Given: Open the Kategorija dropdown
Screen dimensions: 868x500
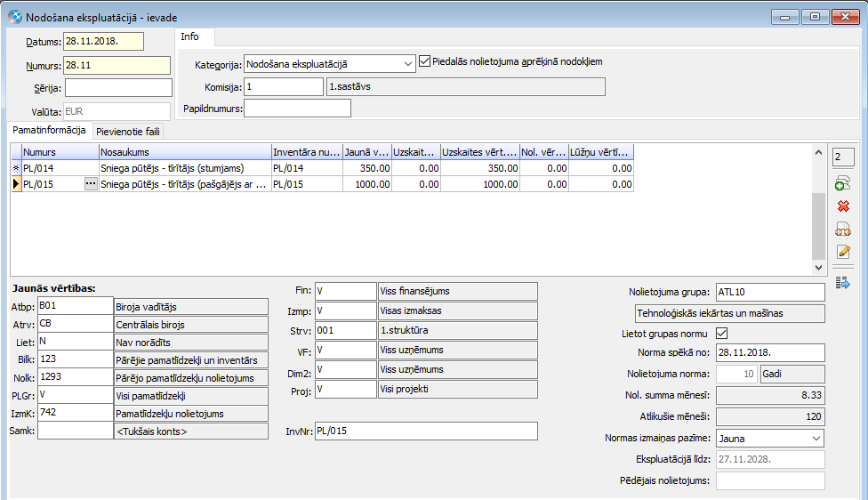Looking at the screenshot, I should pos(408,64).
